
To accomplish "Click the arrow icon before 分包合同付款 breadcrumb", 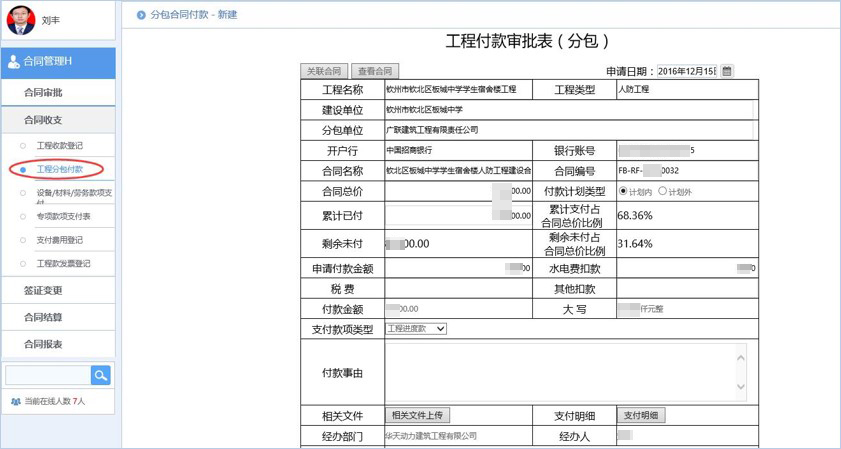I will pyautogui.click(x=139, y=15).
